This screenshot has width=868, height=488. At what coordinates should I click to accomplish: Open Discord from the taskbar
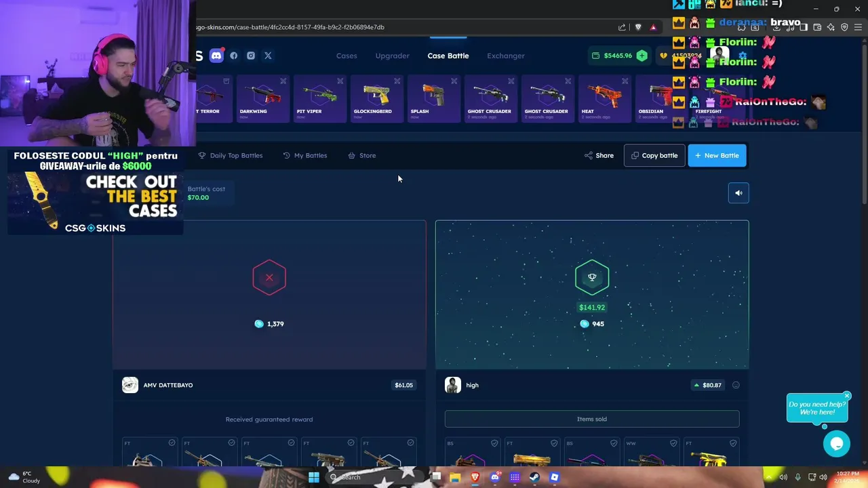(495, 477)
